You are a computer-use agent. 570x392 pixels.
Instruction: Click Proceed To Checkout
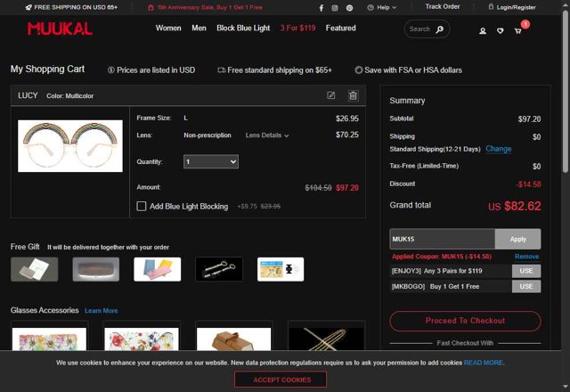465,321
